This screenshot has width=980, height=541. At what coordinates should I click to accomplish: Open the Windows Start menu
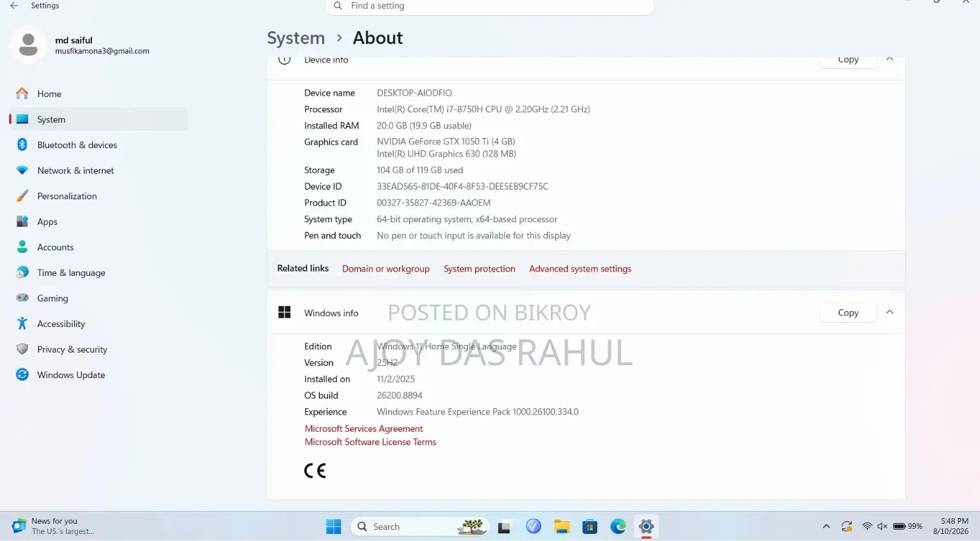click(334, 526)
